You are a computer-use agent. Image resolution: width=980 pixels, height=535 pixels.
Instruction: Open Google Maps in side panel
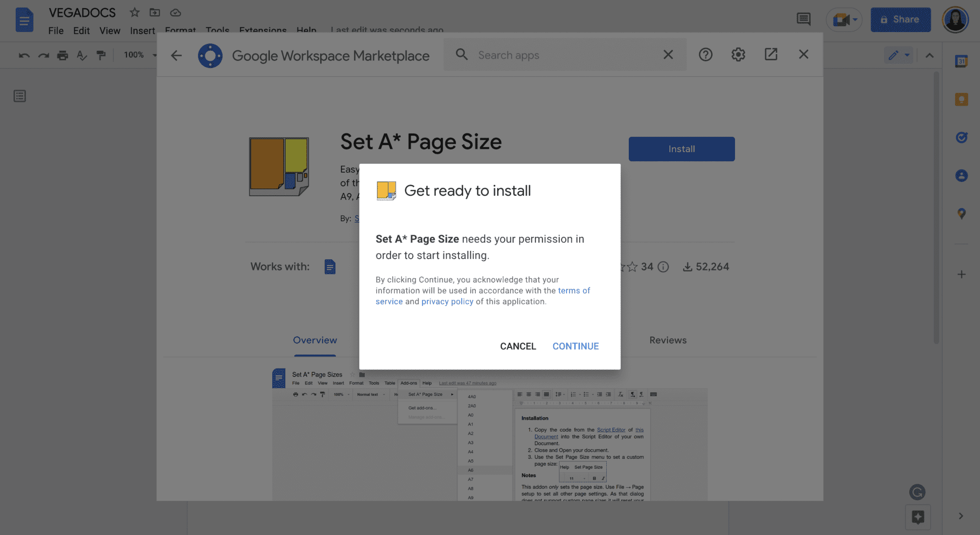961,213
